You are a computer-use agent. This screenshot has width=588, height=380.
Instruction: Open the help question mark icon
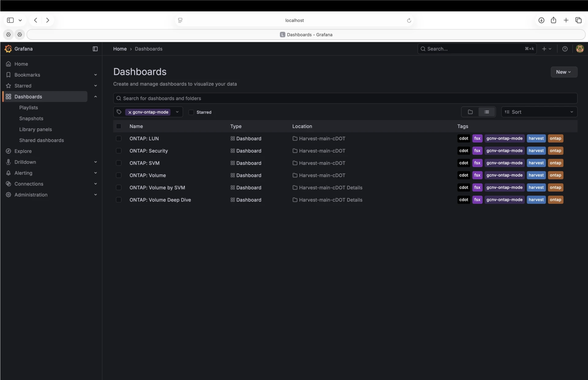click(565, 49)
